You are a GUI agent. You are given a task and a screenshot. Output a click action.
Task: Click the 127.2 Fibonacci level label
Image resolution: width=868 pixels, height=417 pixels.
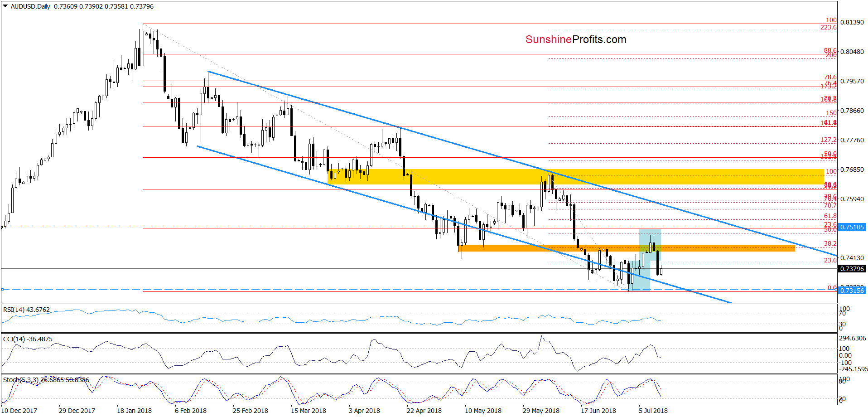(829, 140)
